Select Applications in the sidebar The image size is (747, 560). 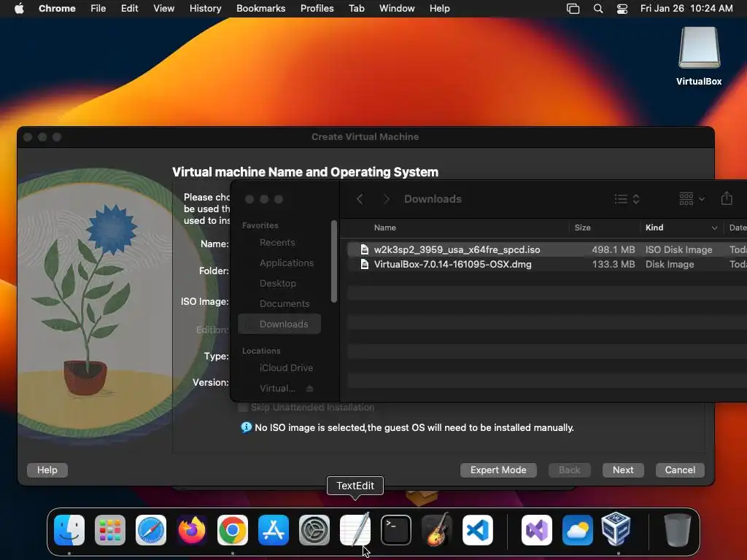pyautogui.click(x=279, y=262)
